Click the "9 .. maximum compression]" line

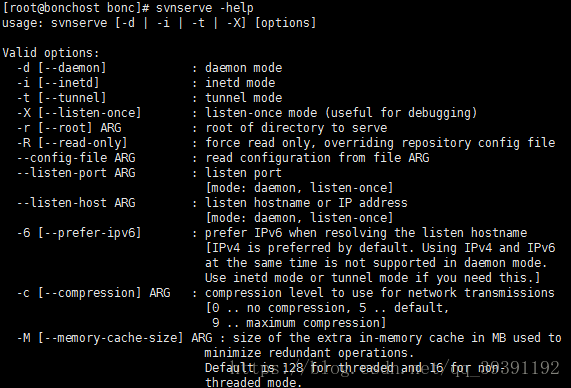(299, 323)
